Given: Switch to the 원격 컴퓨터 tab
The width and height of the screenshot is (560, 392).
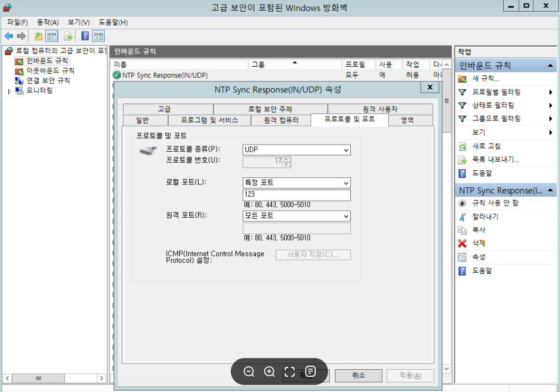Looking at the screenshot, I should click(x=281, y=120).
